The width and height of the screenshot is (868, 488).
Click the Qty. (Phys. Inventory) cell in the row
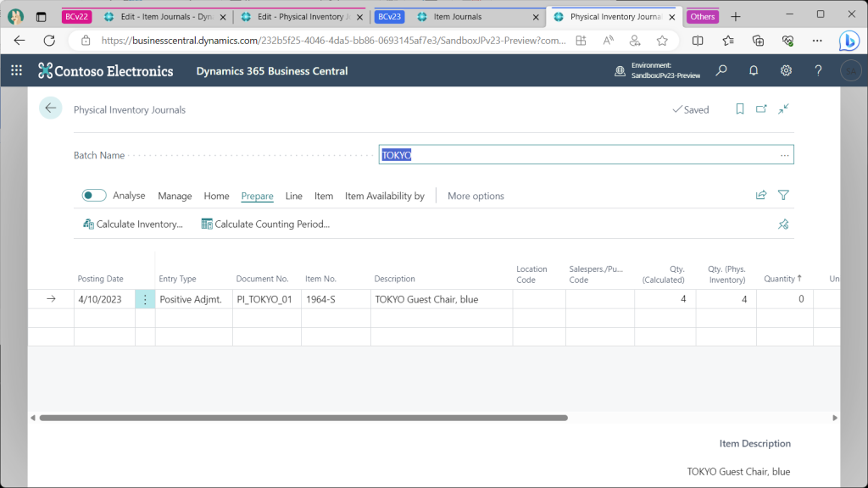[726, 299]
